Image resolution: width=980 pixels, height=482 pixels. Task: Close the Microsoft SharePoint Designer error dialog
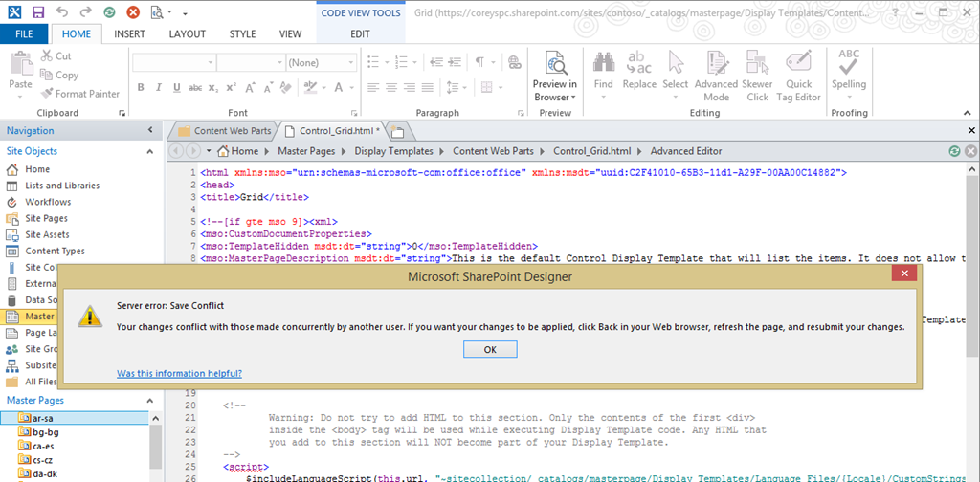[904, 273]
